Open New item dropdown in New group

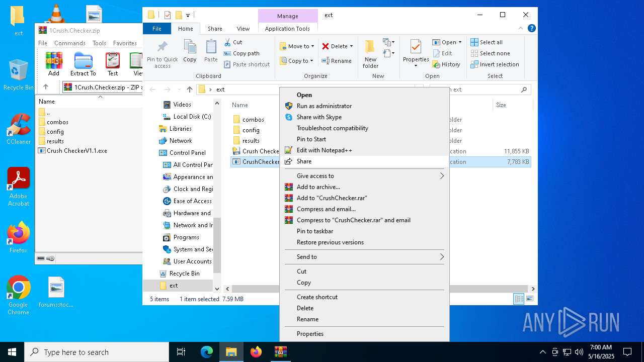pos(388,42)
